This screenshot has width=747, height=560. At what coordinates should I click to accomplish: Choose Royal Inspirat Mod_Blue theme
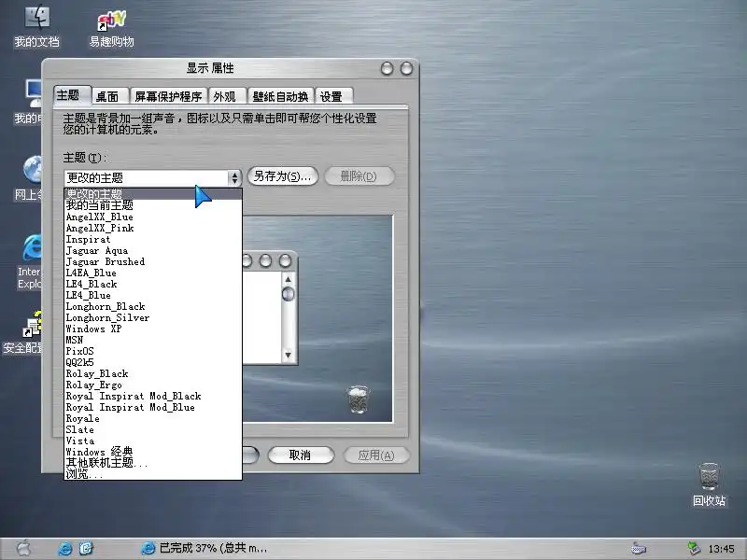coord(153,407)
